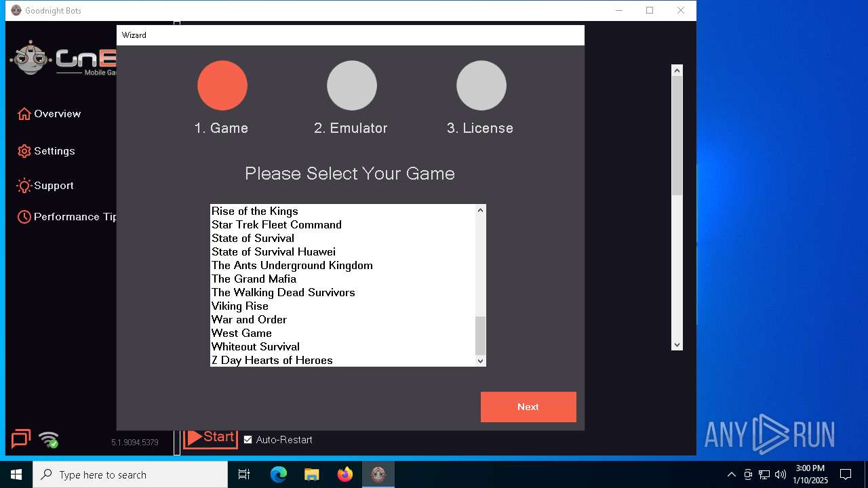Launch Firefox from the taskbar
Screen dimensions: 868x488
[x=345, y=474]
